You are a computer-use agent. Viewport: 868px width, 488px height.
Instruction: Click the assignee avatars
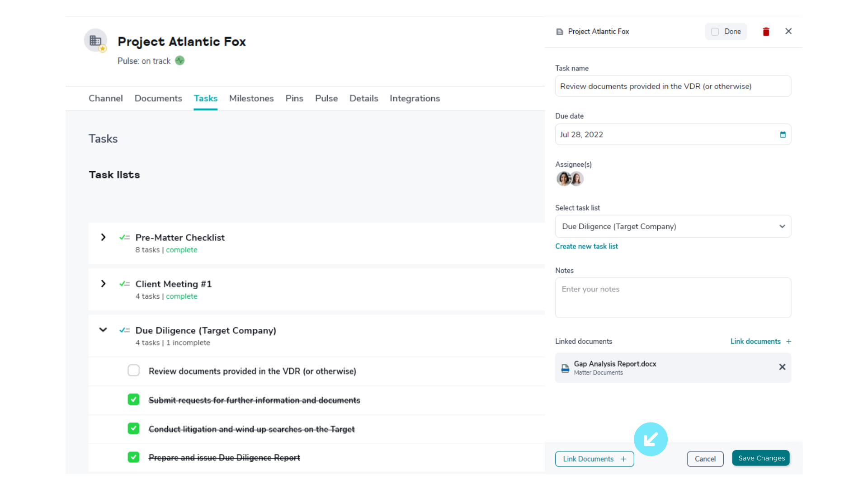point(570,179)
